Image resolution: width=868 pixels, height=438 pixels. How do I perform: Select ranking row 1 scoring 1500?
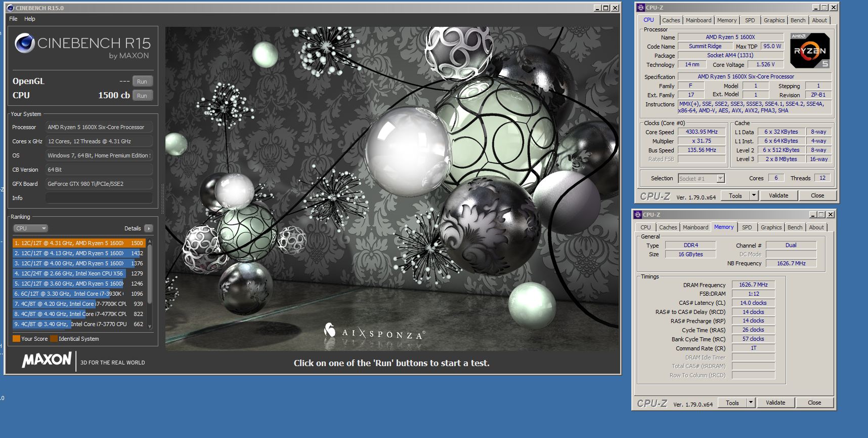coord(79,243)
